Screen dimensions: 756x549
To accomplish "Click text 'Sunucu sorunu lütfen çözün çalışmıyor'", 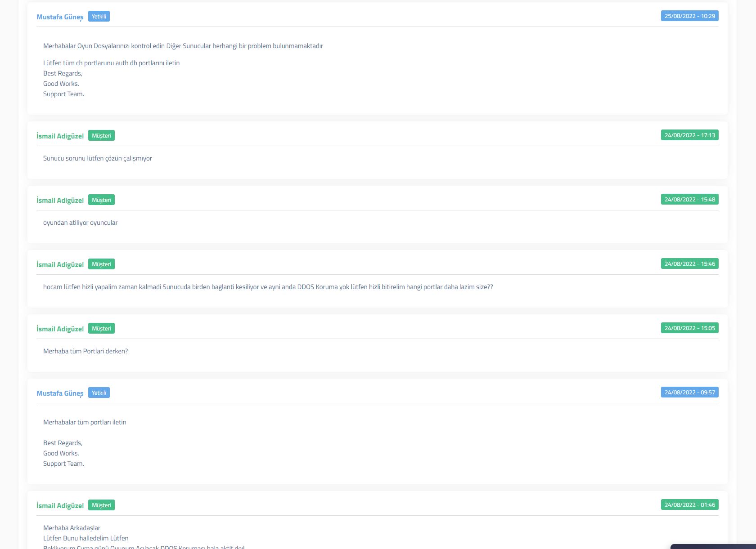I will point(98,158).
